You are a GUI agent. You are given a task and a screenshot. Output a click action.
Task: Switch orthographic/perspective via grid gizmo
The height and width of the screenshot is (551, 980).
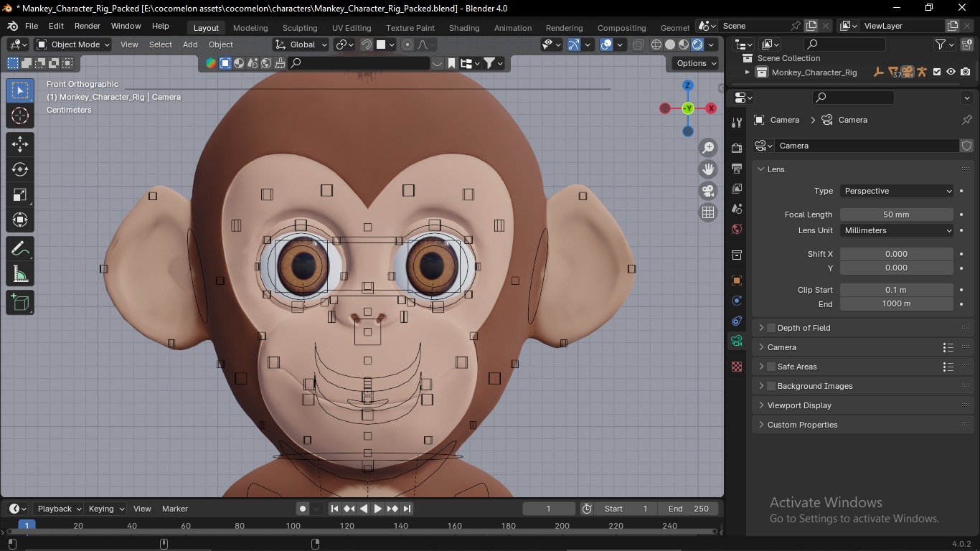[x=708, y=212]
